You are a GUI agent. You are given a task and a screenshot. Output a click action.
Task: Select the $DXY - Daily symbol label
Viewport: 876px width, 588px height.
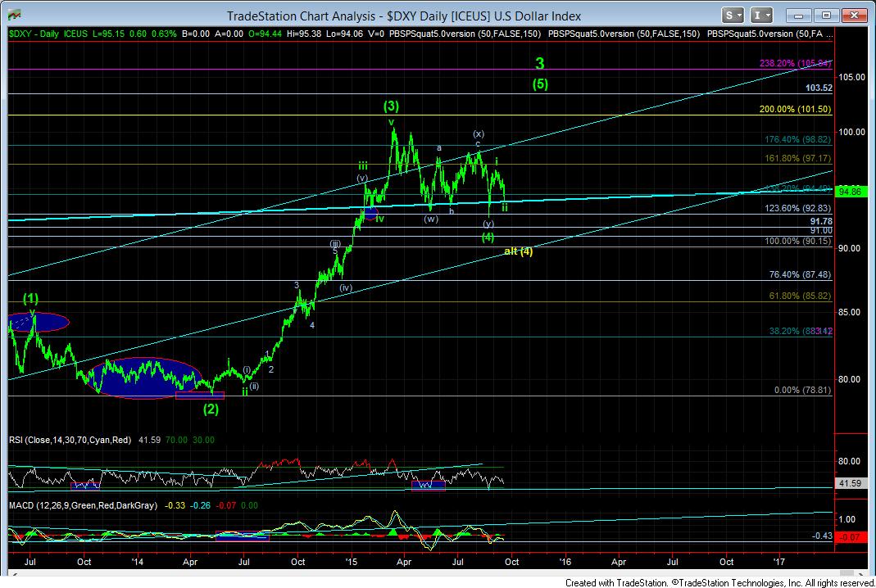point(34,34)
